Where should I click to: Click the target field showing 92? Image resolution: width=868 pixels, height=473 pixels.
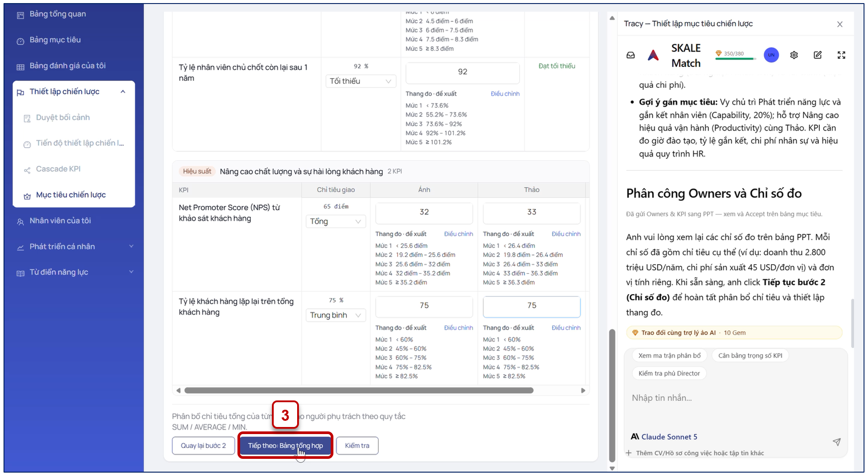463,72
